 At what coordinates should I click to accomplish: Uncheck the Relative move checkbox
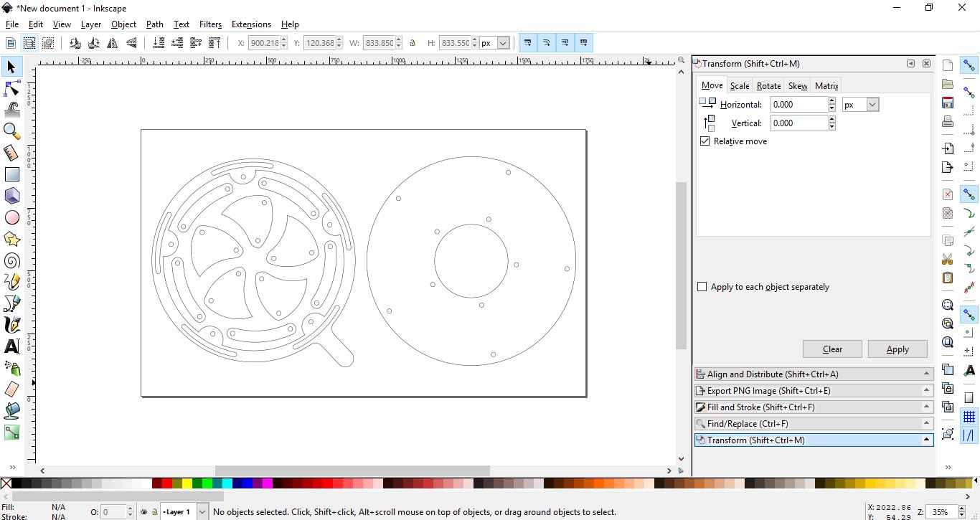(x=705, y=141)
